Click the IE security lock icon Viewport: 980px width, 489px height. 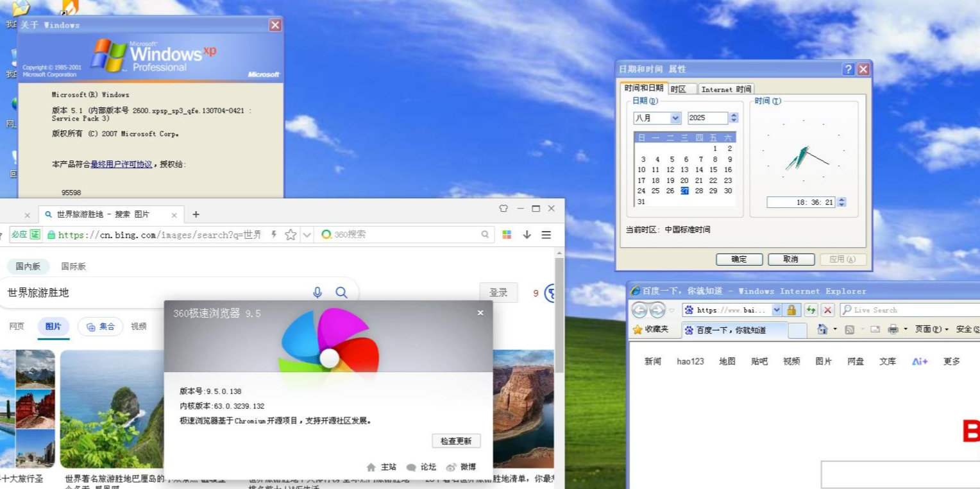coord(791,310)
